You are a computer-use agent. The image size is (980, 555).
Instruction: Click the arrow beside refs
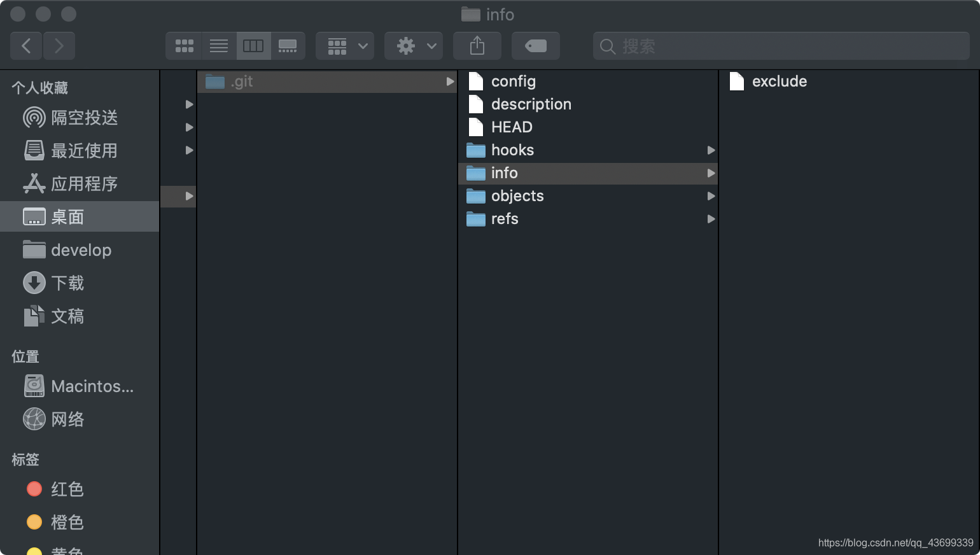coord(711,219)
